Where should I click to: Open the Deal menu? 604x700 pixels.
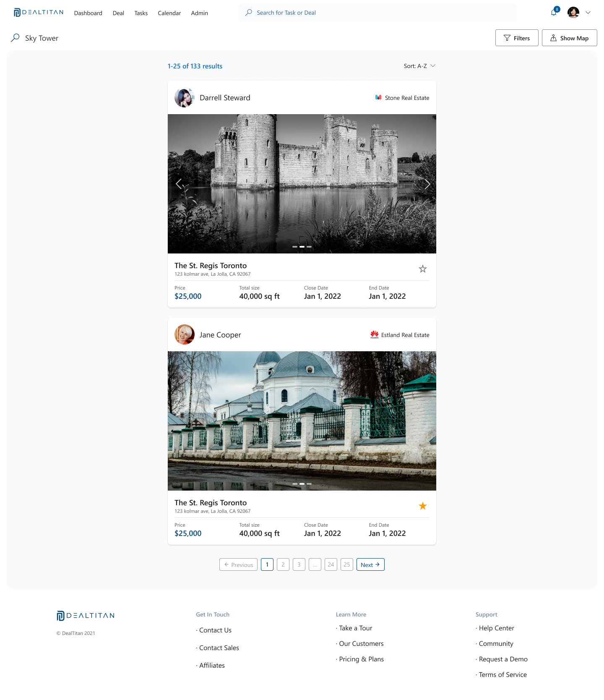pos(118,13)
